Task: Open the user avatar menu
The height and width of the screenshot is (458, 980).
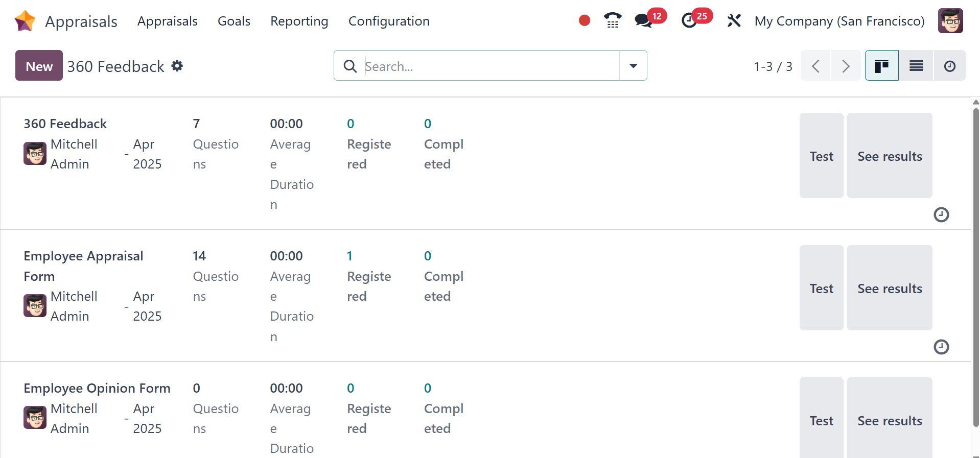Action: click(x=950, y=21)
